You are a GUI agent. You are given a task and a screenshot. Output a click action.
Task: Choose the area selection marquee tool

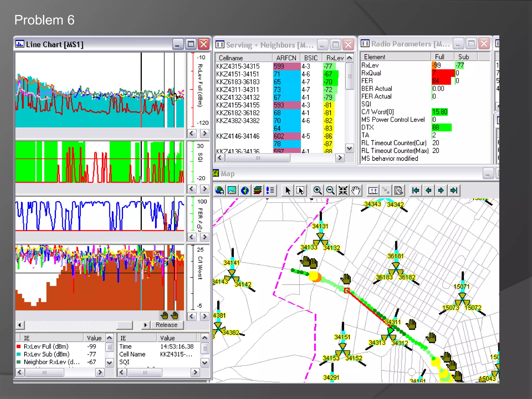click(x=300, y=191)
